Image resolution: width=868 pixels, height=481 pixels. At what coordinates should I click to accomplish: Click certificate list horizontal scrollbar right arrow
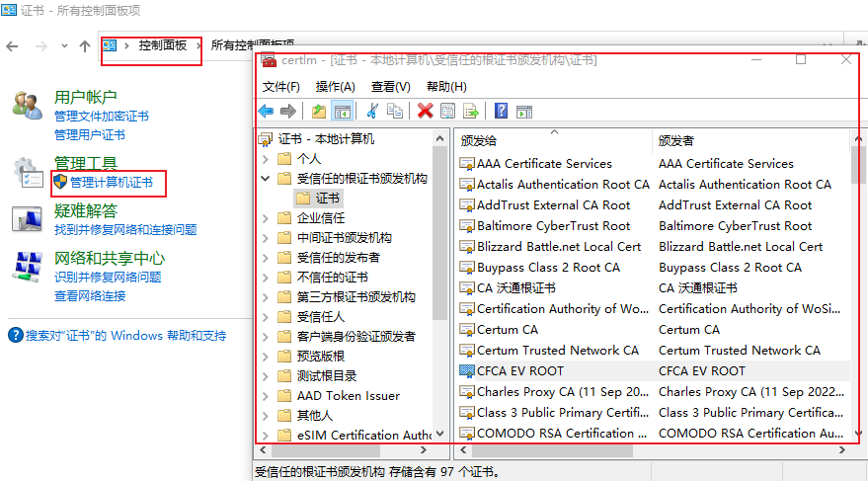pos(842,450)
